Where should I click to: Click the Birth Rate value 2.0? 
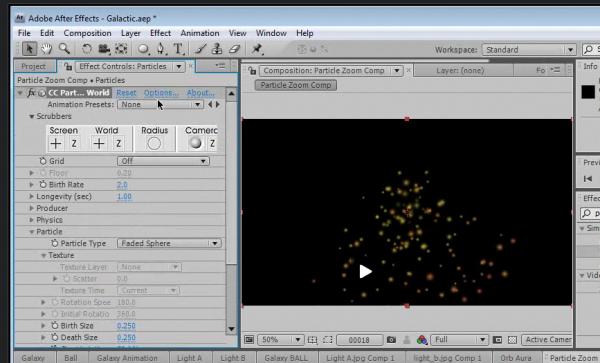122,185
